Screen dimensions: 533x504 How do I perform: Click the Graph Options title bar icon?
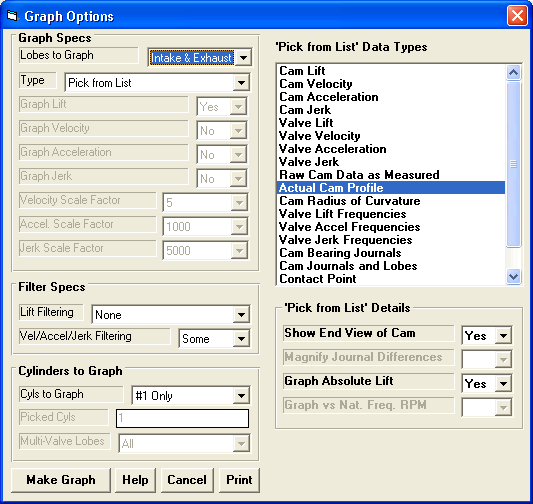click(x=12, y=15)
